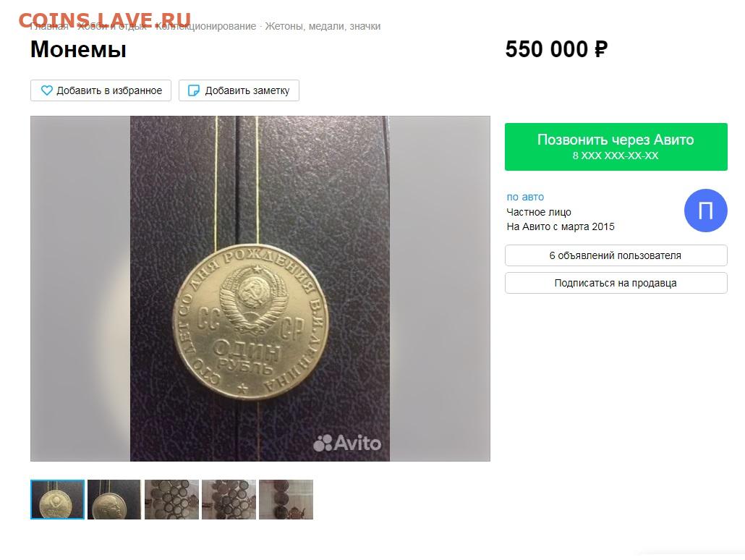Go to Жетоны, медали, значки category

point(323,26)
